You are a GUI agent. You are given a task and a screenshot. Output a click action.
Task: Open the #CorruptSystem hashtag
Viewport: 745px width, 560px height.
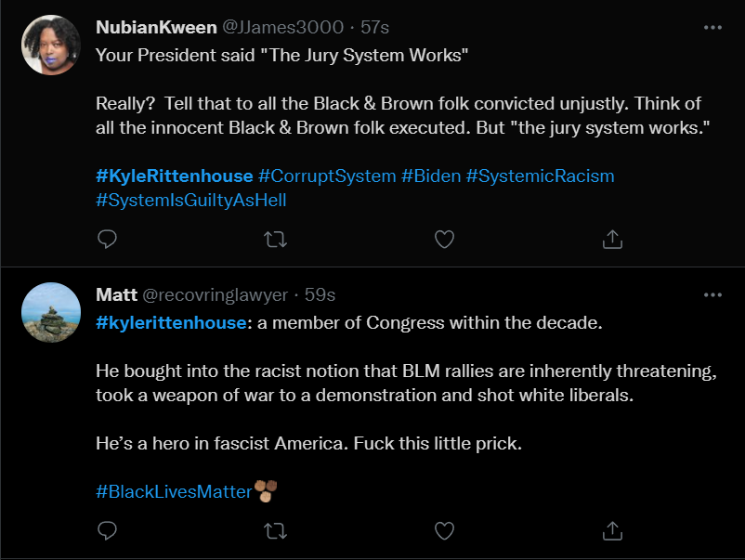tap(327, 176)
